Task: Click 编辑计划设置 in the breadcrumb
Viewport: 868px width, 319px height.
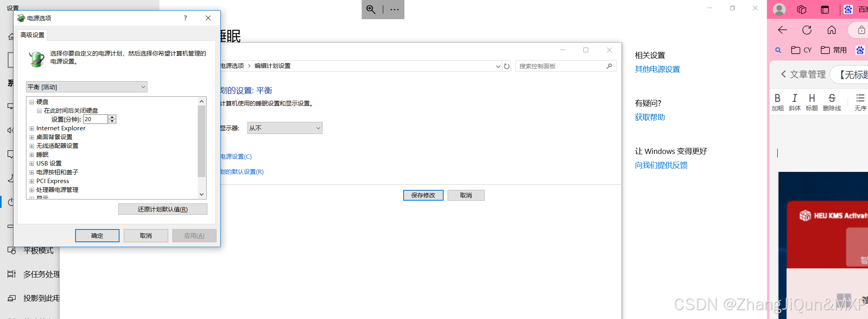Action: pyautogui.click(x=273, y=66)
